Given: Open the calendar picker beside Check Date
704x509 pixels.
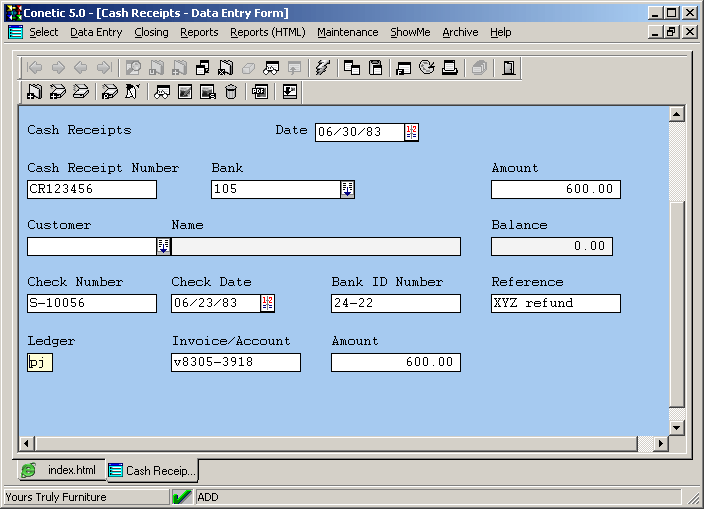Looking at the screenshot, I should (x=267, y=303).
